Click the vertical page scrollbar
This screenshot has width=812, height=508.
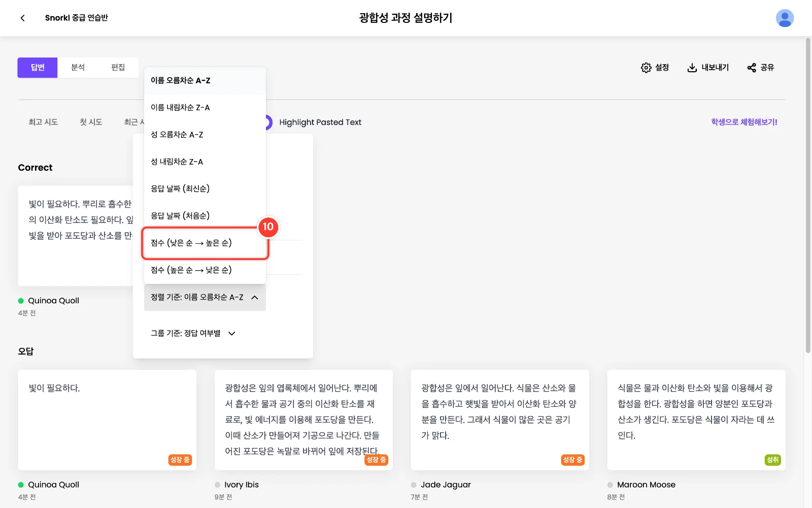[808, 195]
